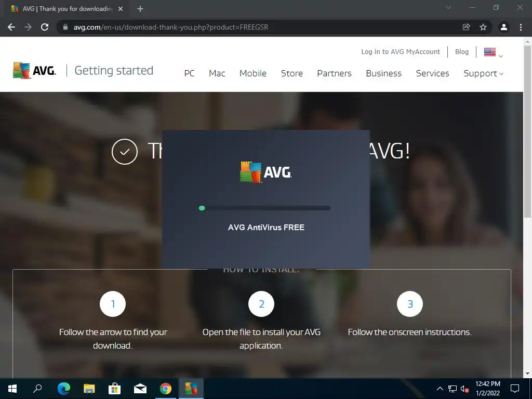This screenshot has width=532, height=399.
Task: Click the AVG installer progress bar
Action: tap(264, 208)
